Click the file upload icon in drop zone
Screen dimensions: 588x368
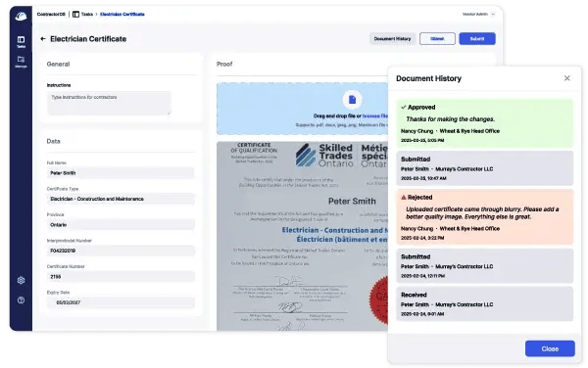(x=352, y=99)
